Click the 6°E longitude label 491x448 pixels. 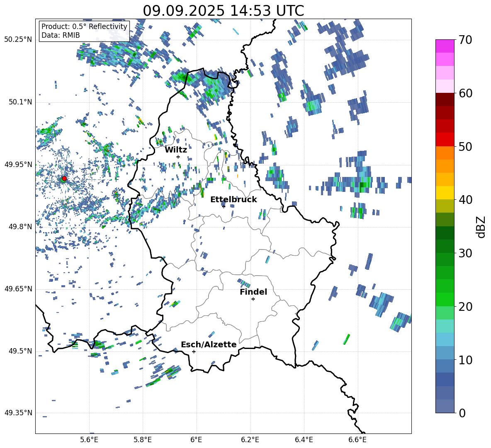click(196, 440)
